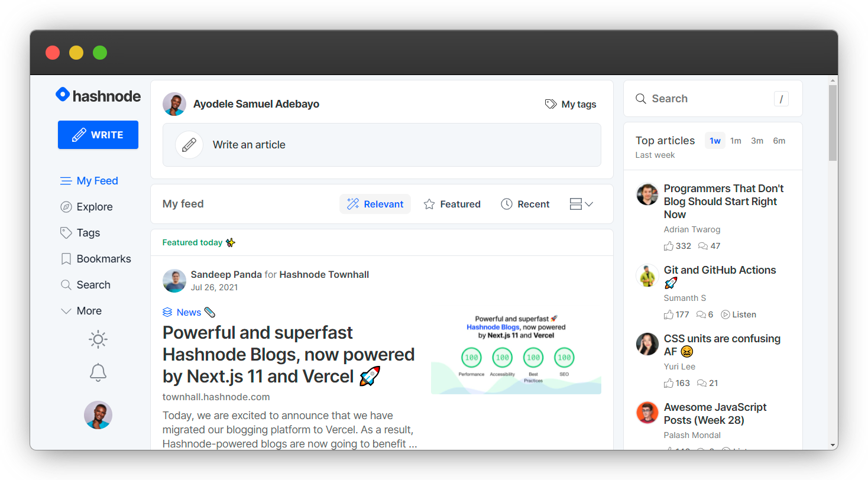Click Ayodele Samuel Adebayo's avatar in composer card

pyautogui.click(x=174, y=104)
